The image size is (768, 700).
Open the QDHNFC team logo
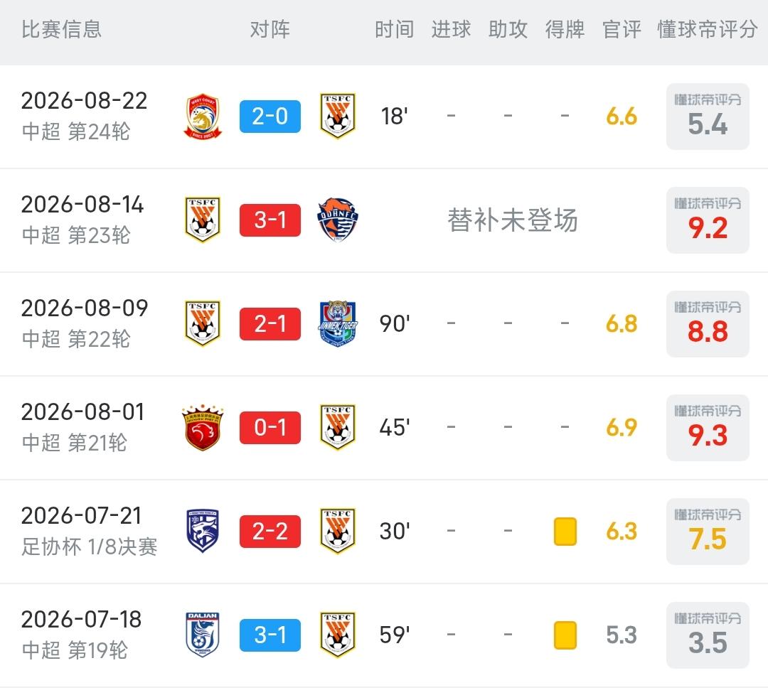338,220
